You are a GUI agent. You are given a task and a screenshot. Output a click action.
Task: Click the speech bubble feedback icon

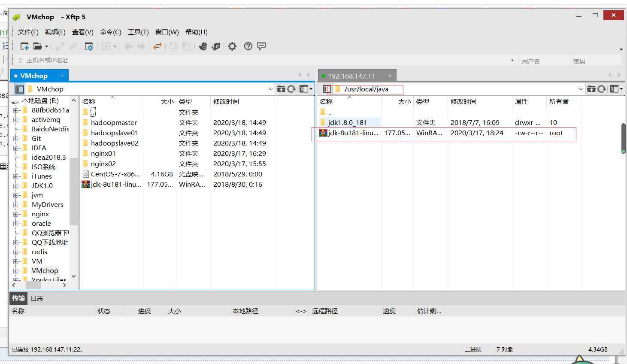(261, 46)
